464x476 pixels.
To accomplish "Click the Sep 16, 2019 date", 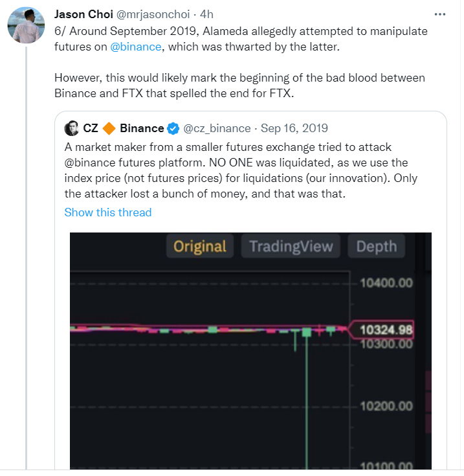I will tap(294, 128).
